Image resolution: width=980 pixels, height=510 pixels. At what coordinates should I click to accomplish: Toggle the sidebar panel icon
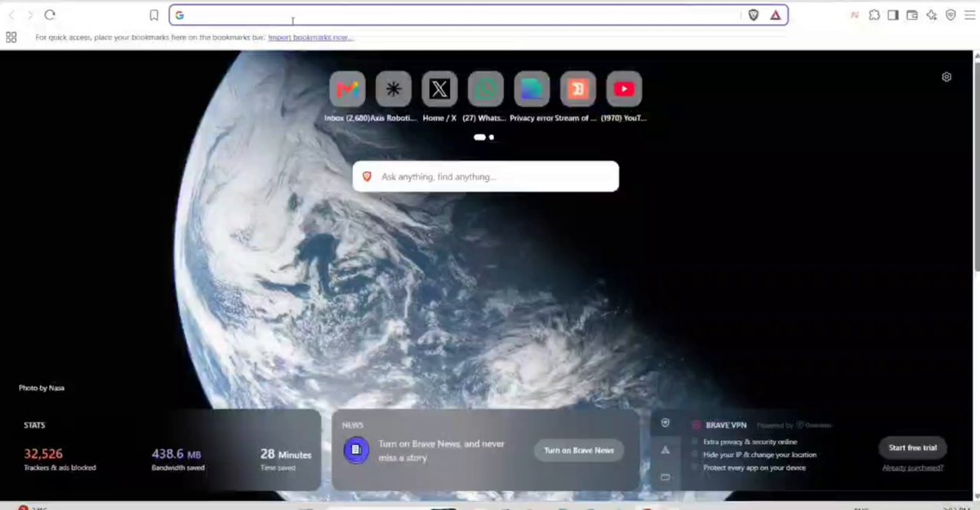tap(893, 15)
